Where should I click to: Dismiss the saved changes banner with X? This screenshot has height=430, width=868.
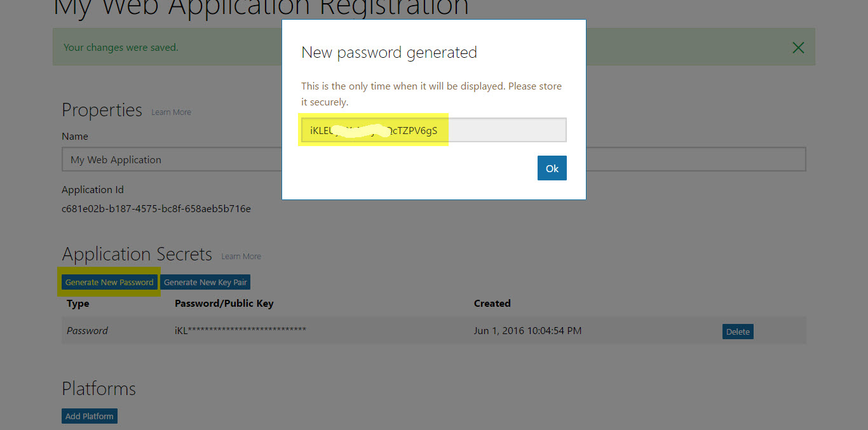pyautogui.click(x=798, y=48)
